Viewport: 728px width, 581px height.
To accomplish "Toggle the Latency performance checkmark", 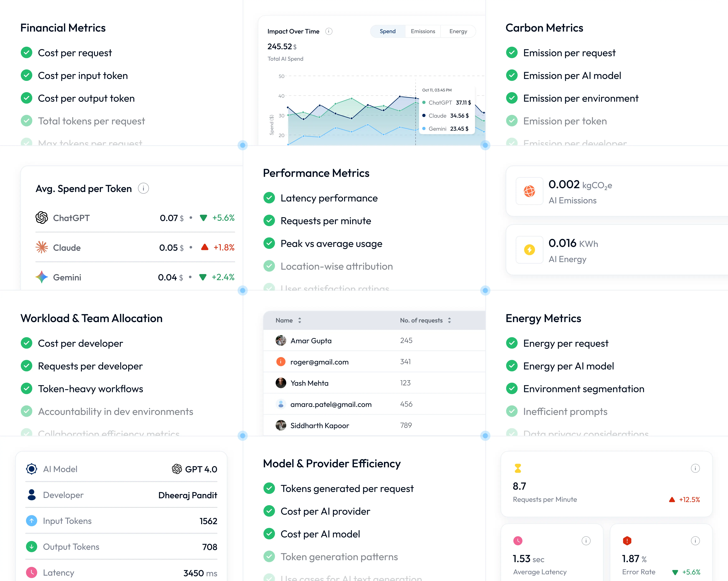I will click(269, 198).
